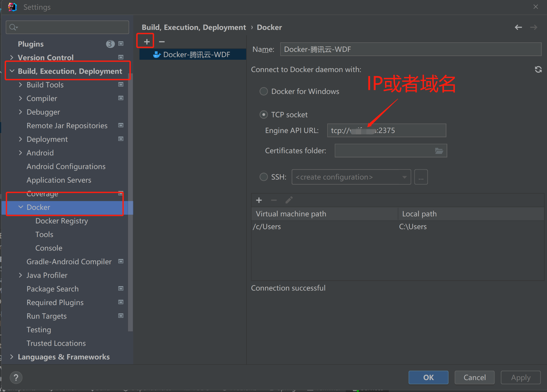This screenshot has height=392, width=547.
Task: Click the back navigation arrow
Action: click(x=518, y=27)
